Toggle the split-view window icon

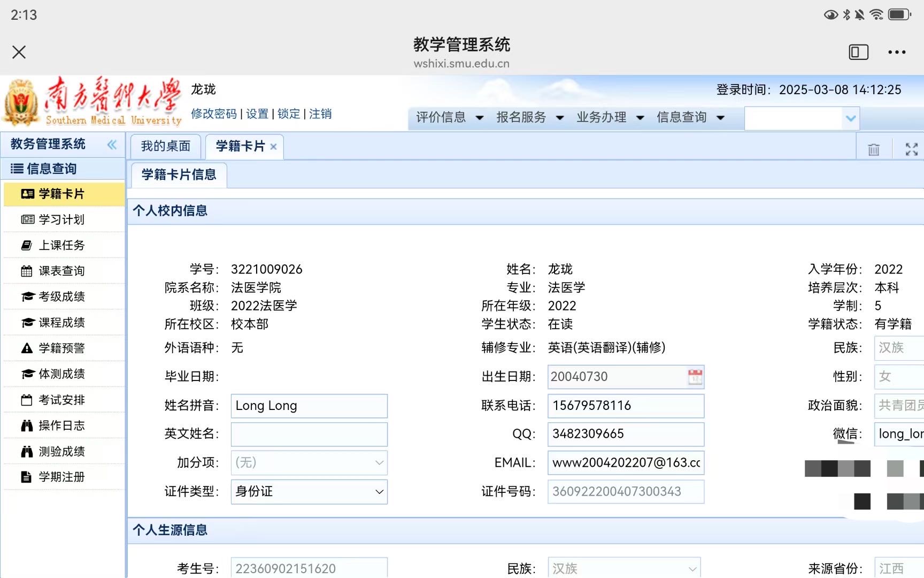tap(858, 52)
